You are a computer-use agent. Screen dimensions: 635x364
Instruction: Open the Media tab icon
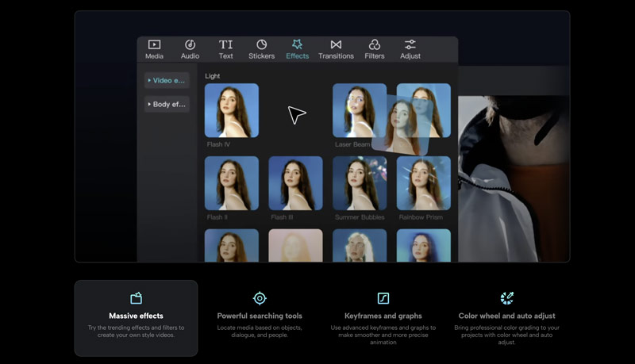click(x=154, y=45)
